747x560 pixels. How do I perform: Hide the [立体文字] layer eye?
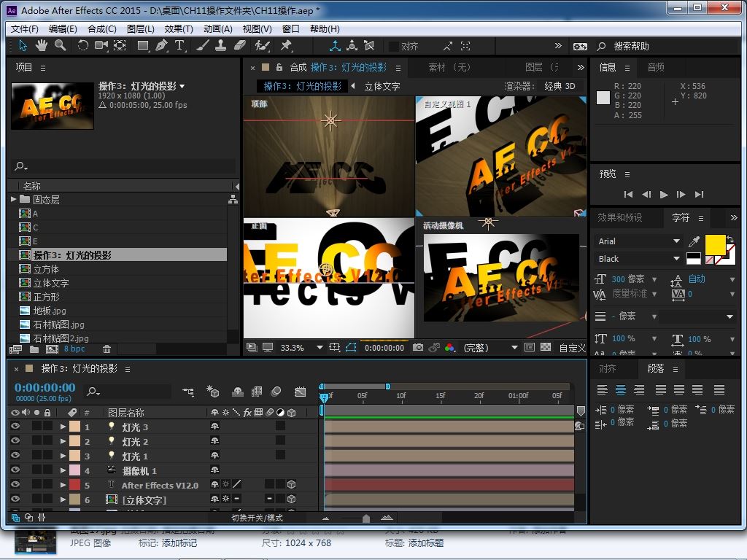coord(15,499)
